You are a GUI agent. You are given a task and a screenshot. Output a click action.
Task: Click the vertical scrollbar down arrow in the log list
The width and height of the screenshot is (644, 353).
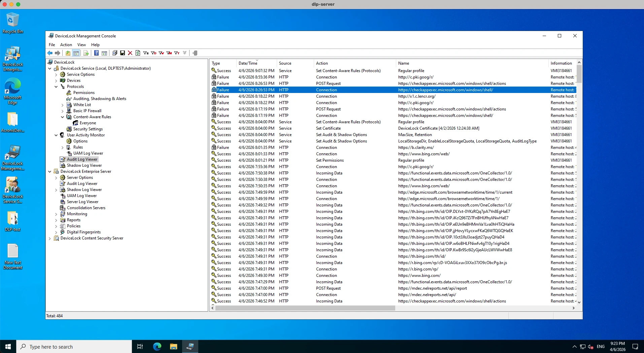579,302
